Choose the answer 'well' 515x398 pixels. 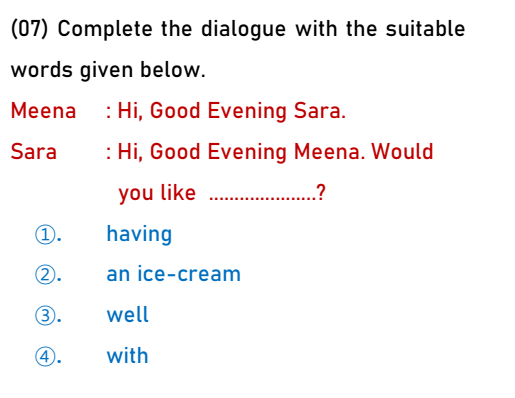click(127, 315)
